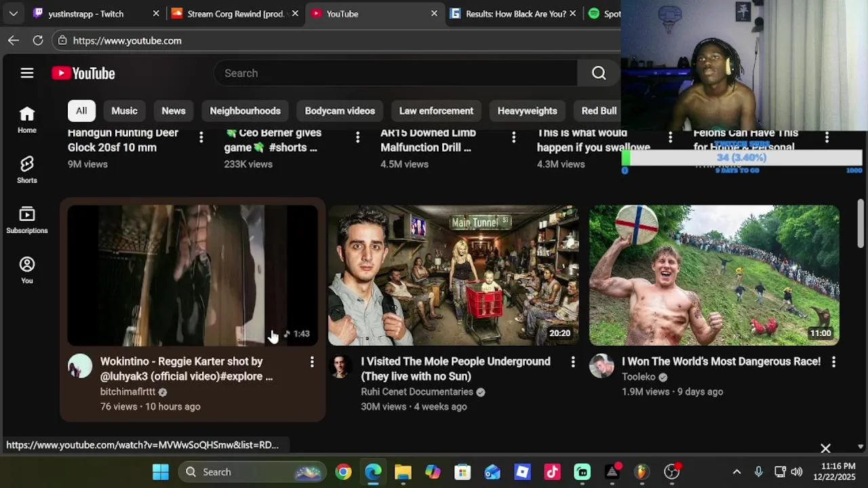Switch to the Spotify tab
This screenshot has width=868, height=488.
604,14
